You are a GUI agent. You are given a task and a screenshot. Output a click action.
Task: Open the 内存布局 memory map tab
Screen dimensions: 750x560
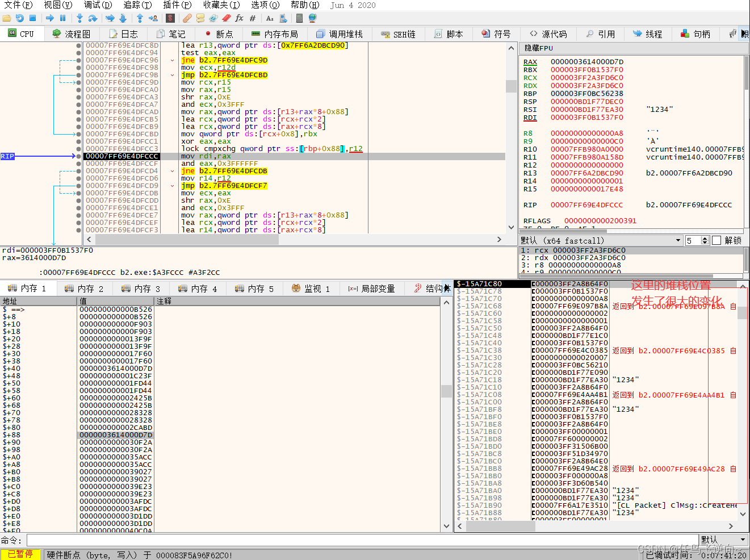(x=274, y=34)
